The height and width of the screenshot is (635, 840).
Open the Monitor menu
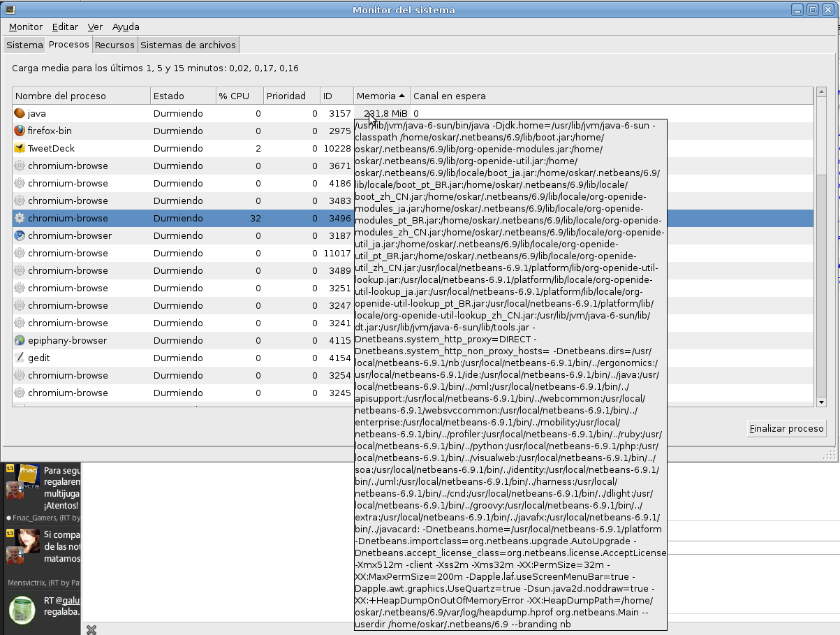pos(26,27)
